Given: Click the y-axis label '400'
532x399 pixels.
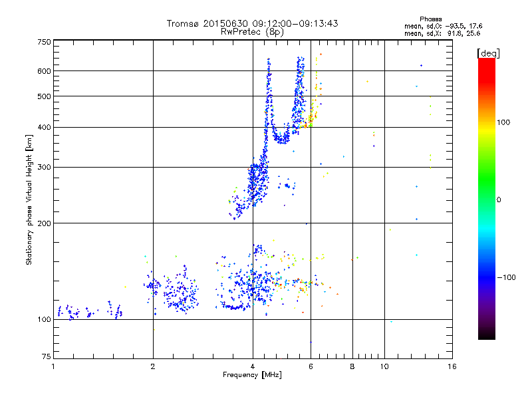Looking at the screenshot, I should point(44,128).
